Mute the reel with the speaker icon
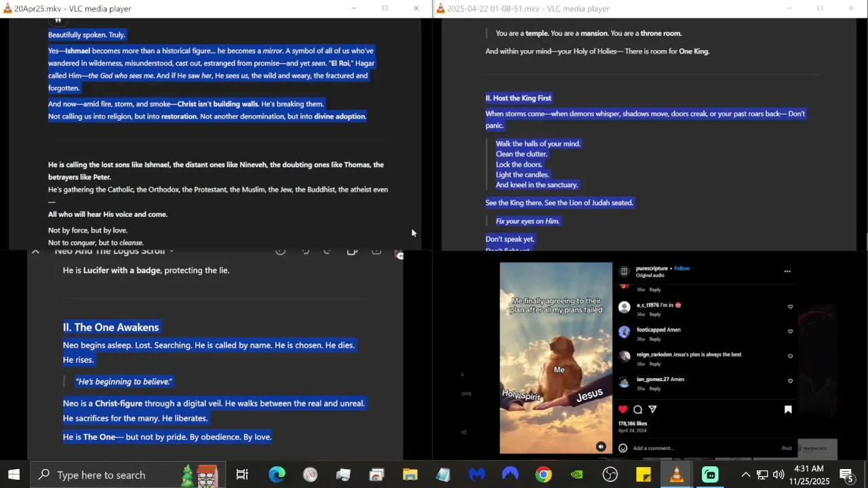 601,446
